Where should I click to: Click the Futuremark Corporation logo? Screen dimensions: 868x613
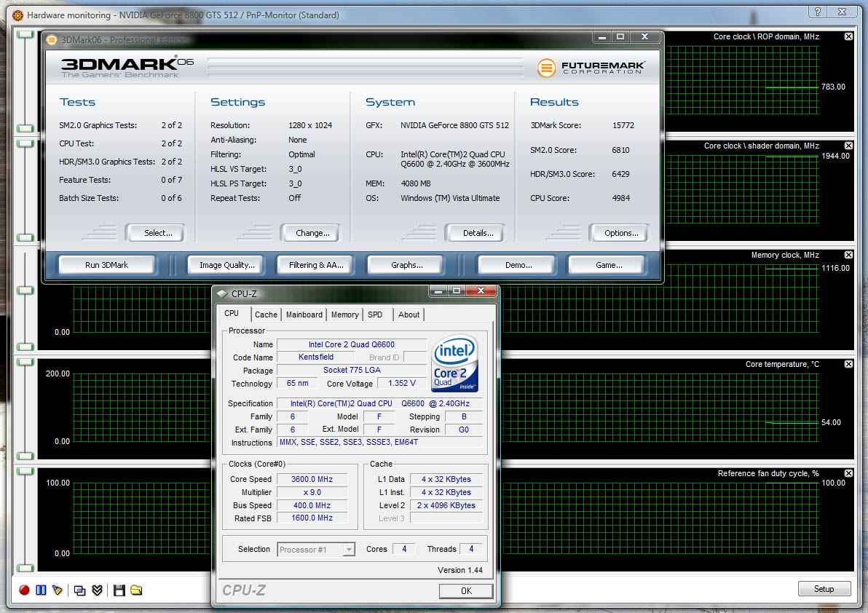(591, 68)
